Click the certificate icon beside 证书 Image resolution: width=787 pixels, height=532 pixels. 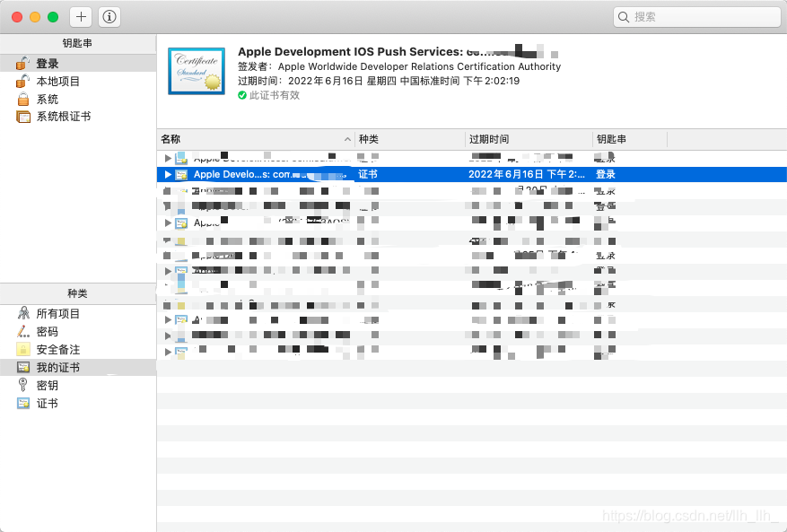(23, 403)
